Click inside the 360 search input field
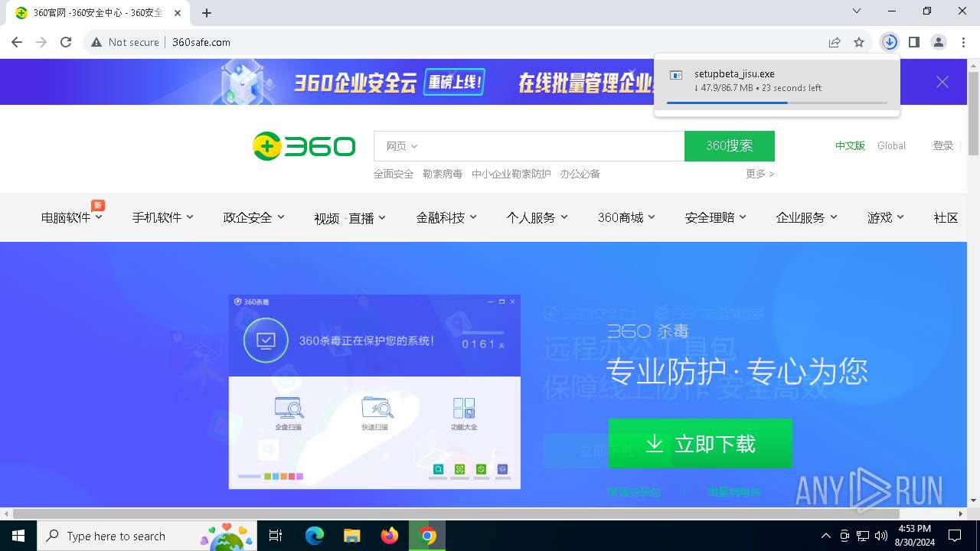This screenshot has width=980, height=551. tap(551, 146)
